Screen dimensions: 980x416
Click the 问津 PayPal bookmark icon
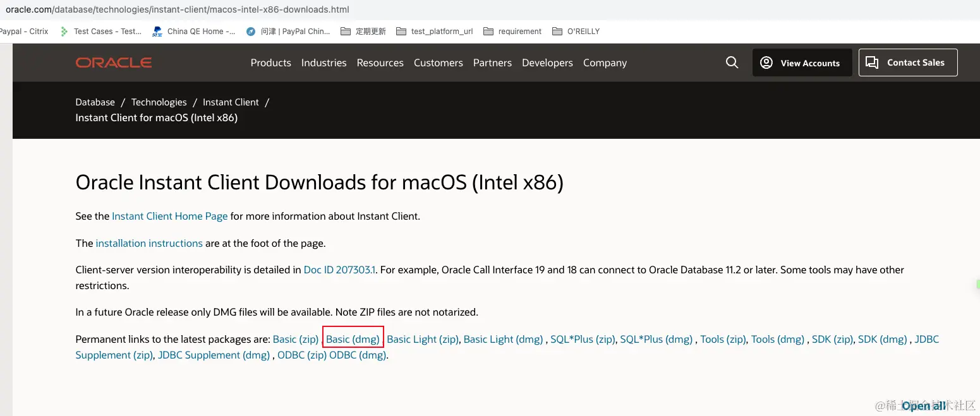point(251,32)
